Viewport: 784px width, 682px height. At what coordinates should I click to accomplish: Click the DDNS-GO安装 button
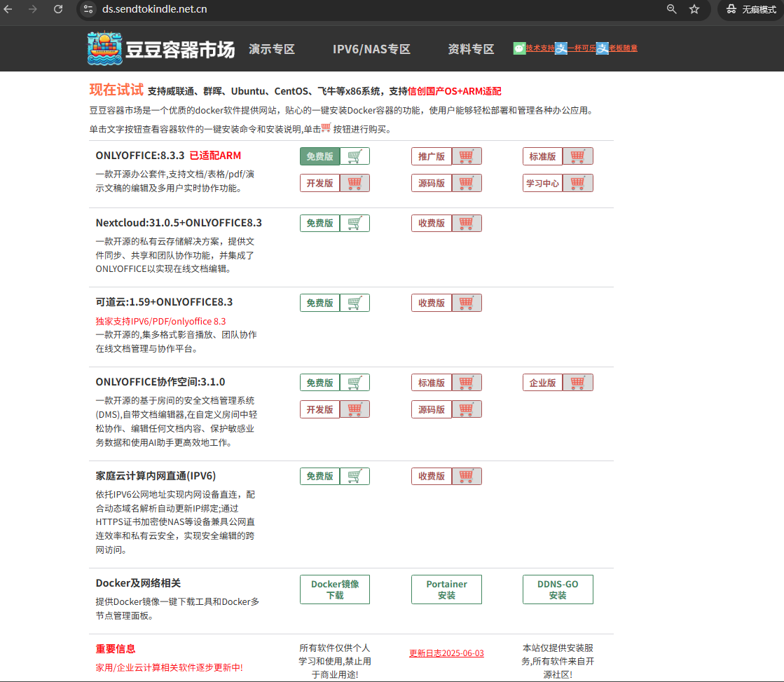558,589
